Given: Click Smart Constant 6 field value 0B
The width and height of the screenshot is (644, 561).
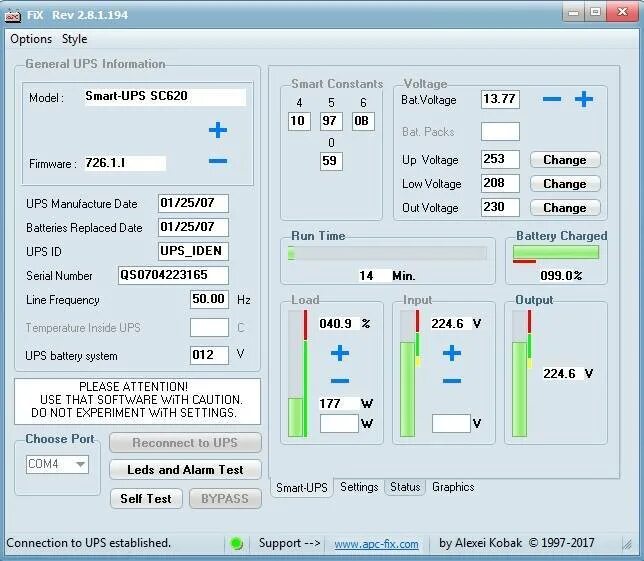Looking at the screenshot, I should (363, 121).
